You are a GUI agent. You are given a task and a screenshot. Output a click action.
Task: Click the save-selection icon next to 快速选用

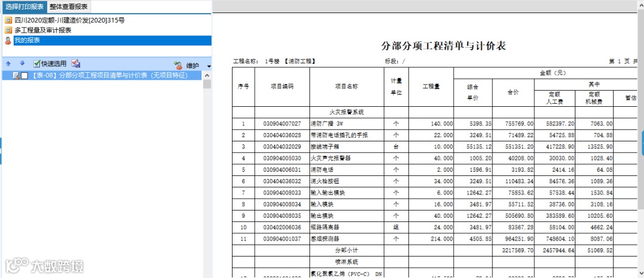pos(76,64)
